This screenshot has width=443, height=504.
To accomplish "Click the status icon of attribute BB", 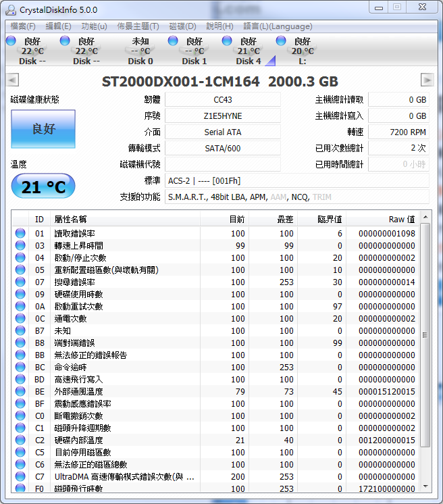I will pyautogui.click(x=20, y=355).
